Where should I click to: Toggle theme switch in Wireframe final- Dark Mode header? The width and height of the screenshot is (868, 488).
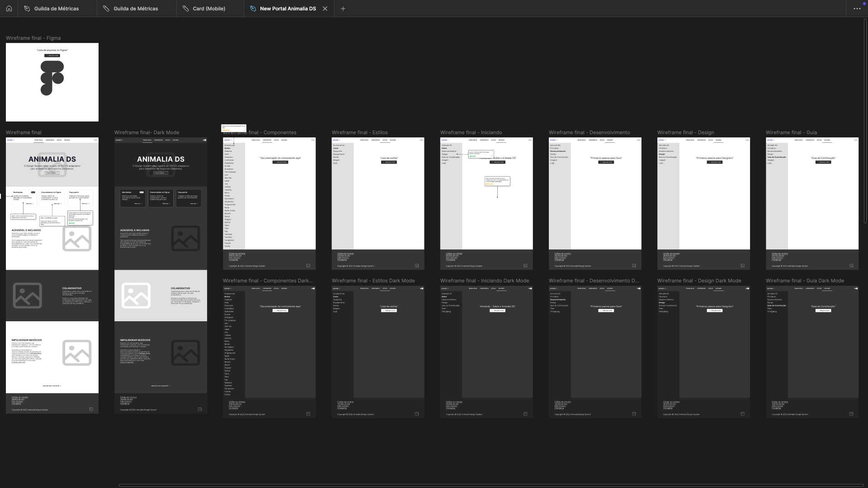click(204, 140)
